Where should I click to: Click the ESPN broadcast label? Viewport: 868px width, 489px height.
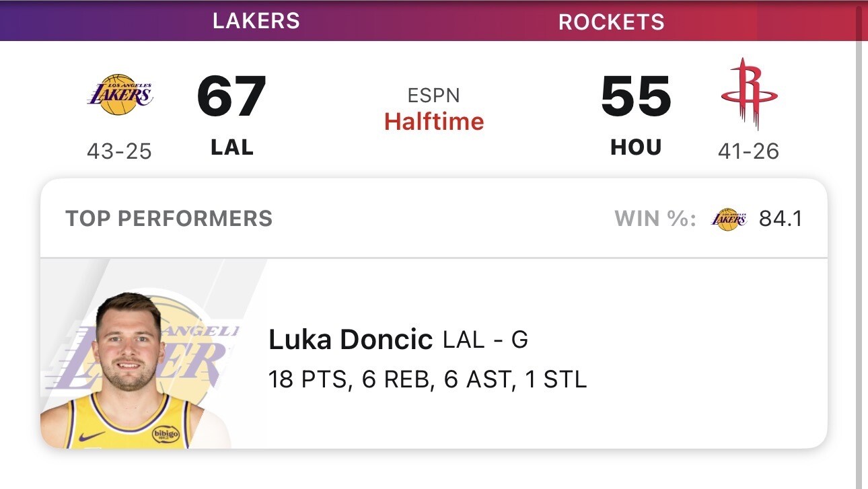point(434,95)
